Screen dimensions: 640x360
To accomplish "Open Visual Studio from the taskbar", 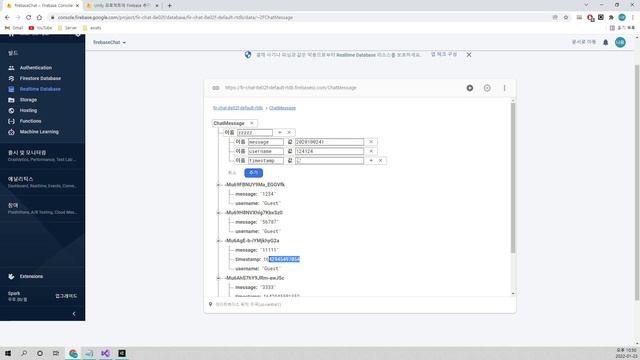I will point(105,353).
